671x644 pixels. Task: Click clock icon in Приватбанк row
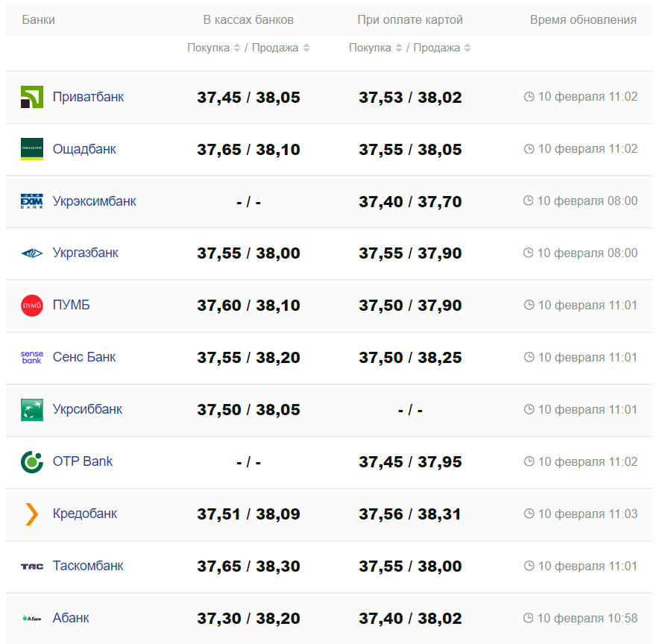(529, 97)
